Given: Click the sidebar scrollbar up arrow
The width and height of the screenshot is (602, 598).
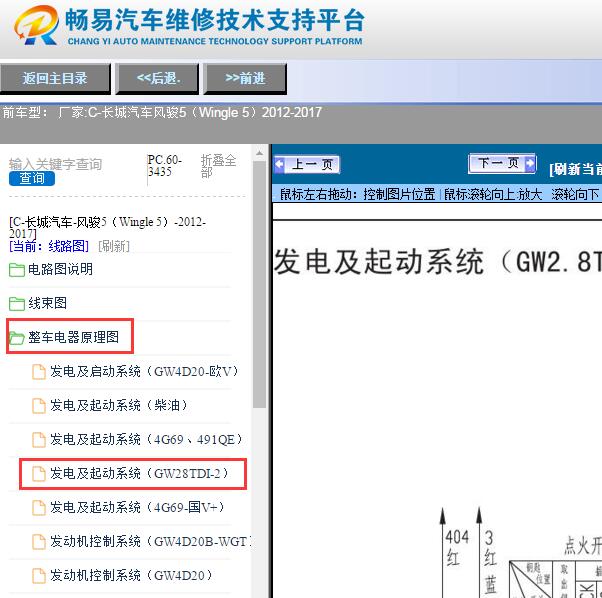Looking at the screenshot, I should point(260,154).
